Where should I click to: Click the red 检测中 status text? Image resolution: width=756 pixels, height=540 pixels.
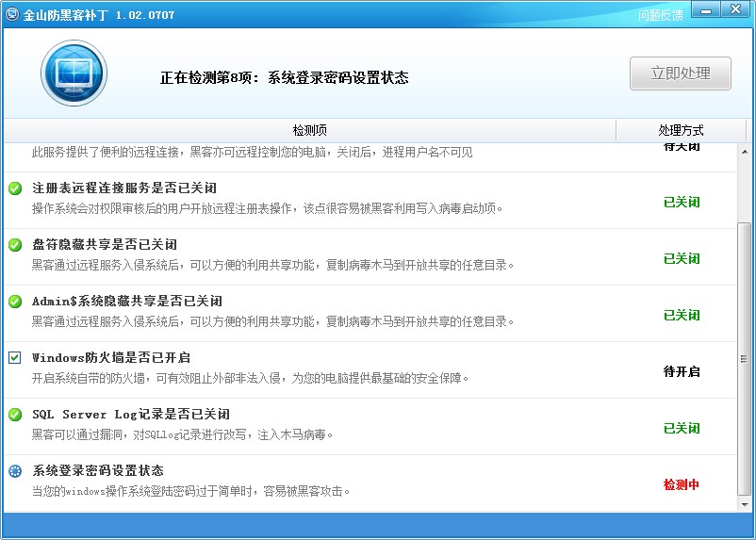tap(682, 484)
